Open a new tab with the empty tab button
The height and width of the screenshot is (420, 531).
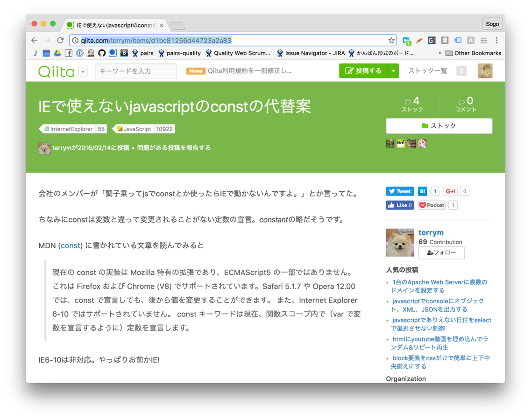[x=177, y=26]
